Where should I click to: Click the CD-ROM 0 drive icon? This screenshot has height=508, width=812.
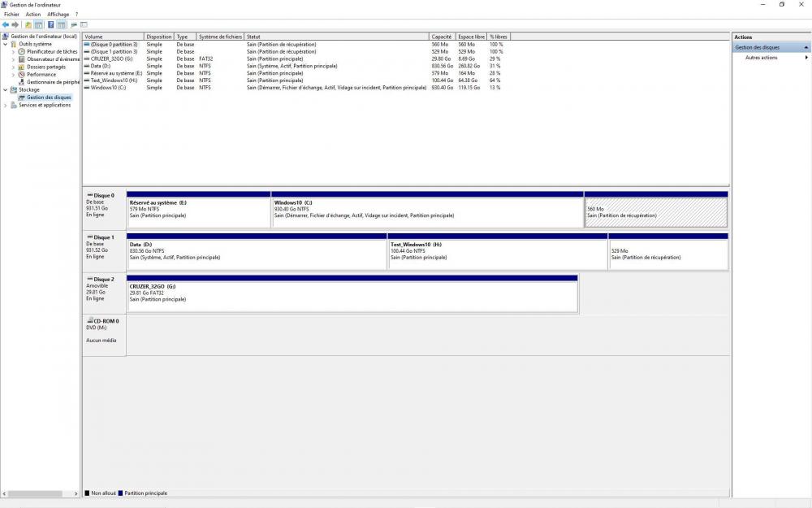pyautogui.click(x=90, y=321)
